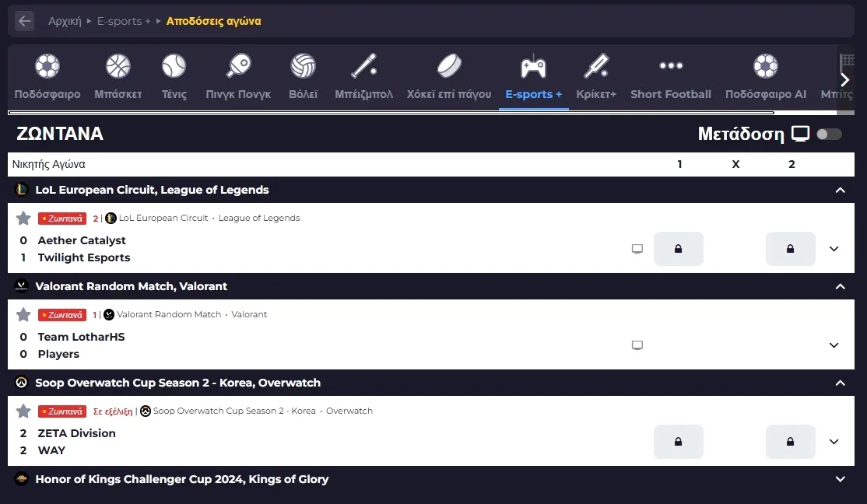Select the Τένις tab label
Screen dimensions: 867x504
(174, 94)
